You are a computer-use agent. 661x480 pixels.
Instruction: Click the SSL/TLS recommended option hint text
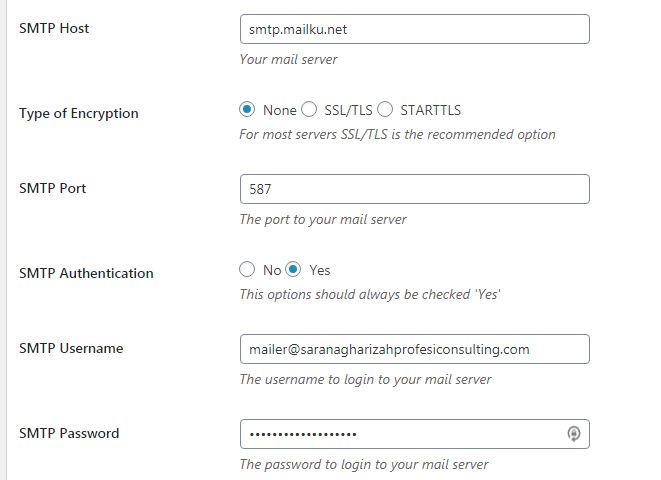[x=397, y=134]
